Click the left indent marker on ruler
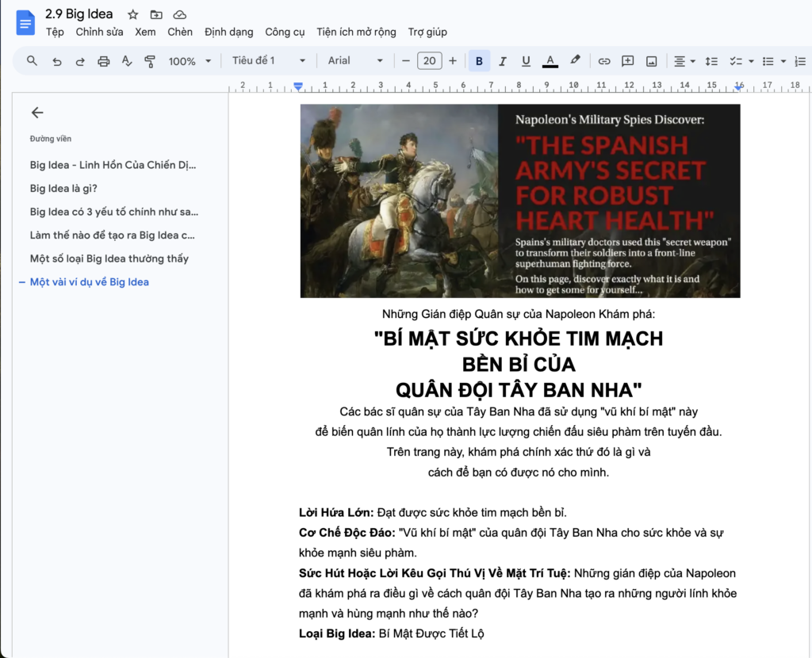The height and width of the screenshot is (658, 812). click(298, 87)
